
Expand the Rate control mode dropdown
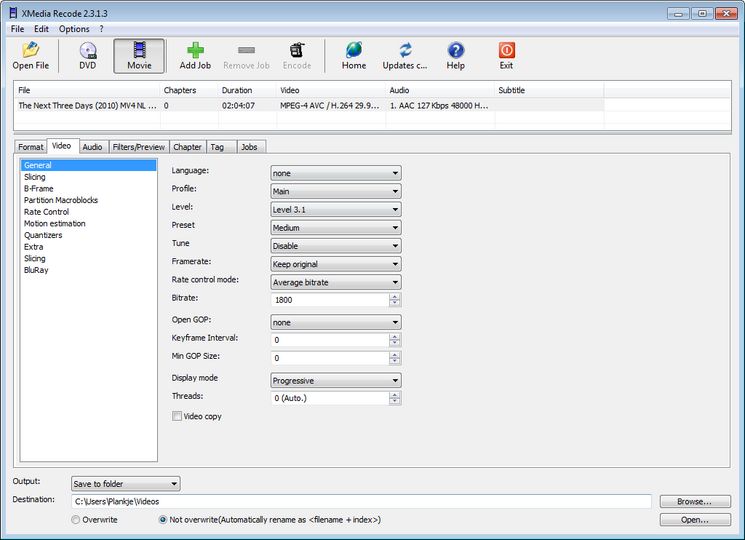(x=336, y=282)
